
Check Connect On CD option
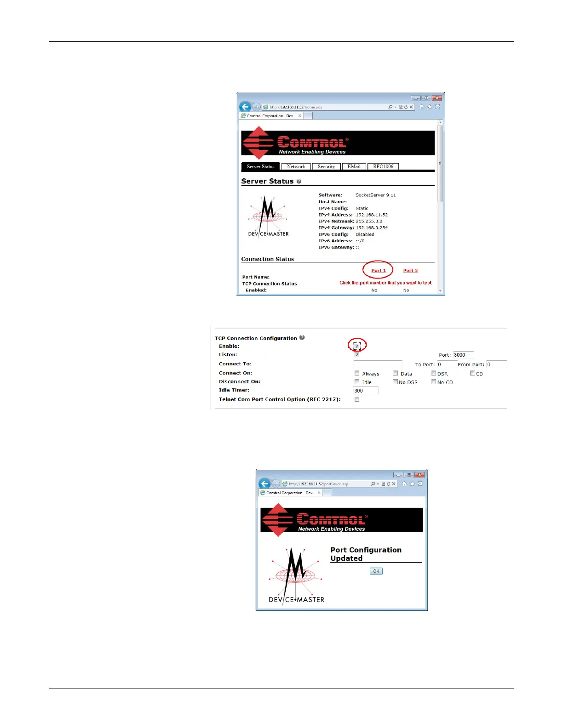pyautogui.click(x=472, y=373)
